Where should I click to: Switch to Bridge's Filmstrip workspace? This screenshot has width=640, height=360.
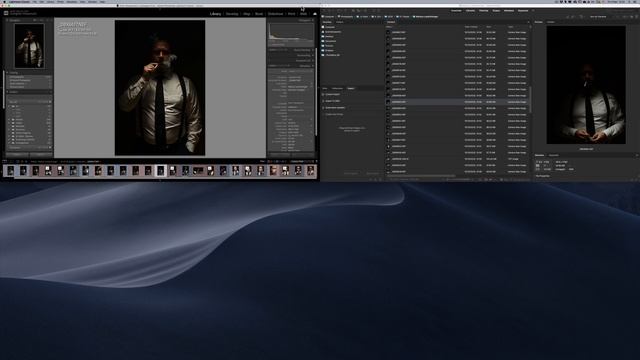484,11
